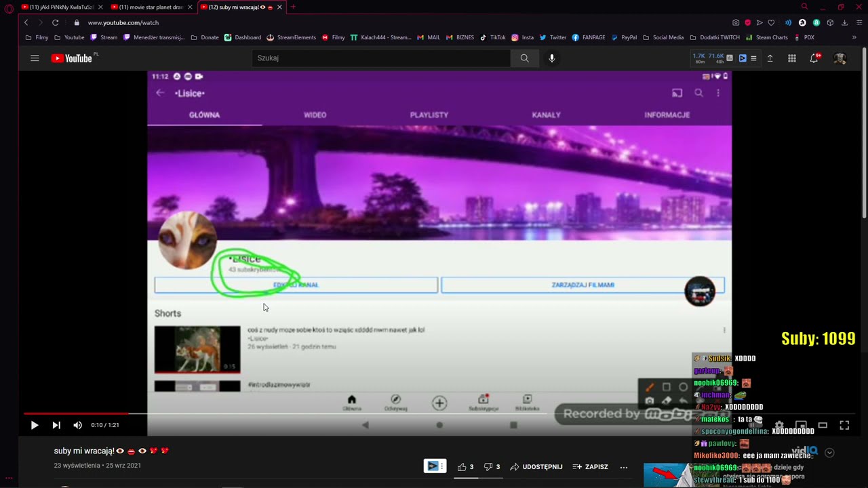Click the youtube.com/watch address bar

point(123,22)
